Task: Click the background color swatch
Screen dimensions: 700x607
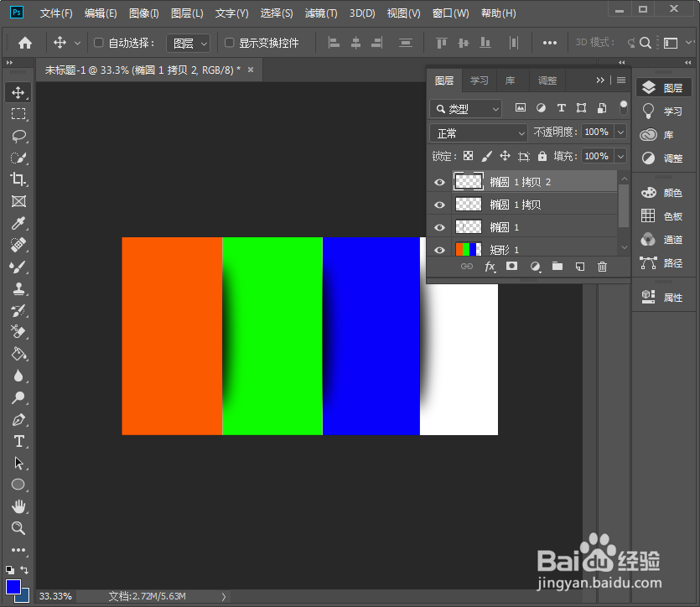Action: [x=25, y=597]
